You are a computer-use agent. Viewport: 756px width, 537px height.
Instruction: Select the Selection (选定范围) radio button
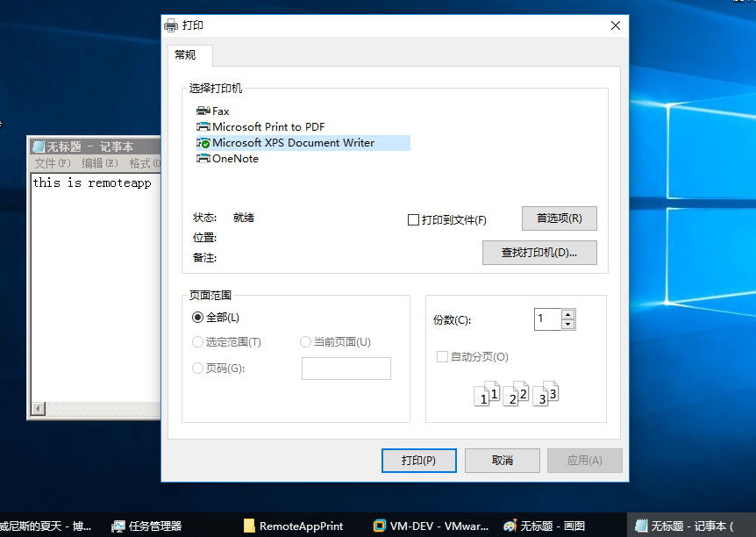click(x=197, y=342)
